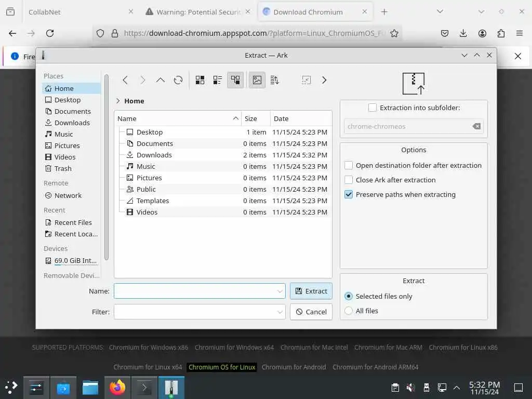The image size is (532, 399).
Task: Open Recent Files in sidebar
Action: click(72, 222)
